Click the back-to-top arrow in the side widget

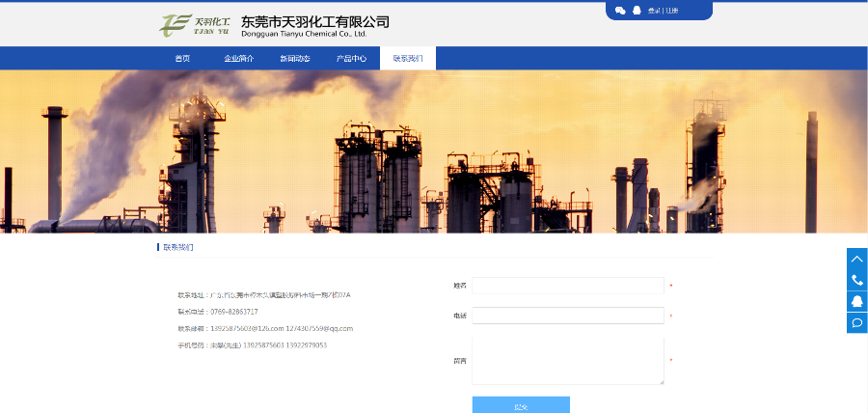857,259
